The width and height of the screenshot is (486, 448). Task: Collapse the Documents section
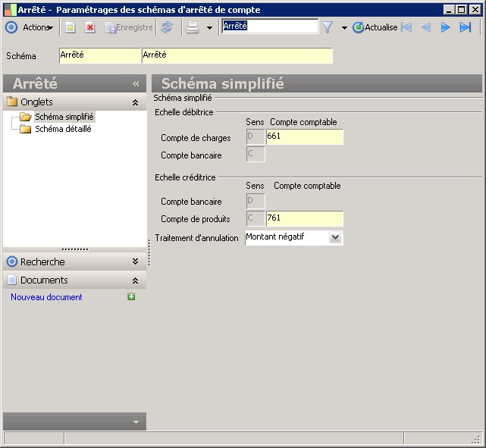[x=135, y=280]
